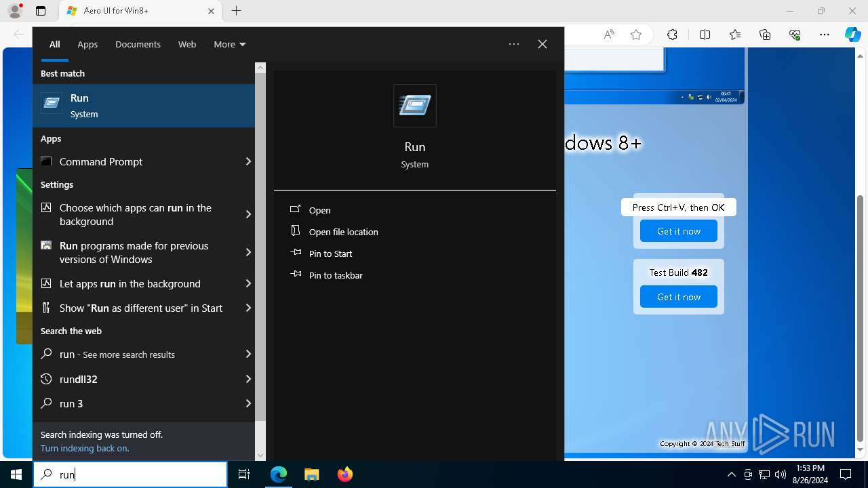This screenshot has height=488, width=868.
Task: Open Edge Settings and more menu
Action: pyautogui.click(x=825, y=35)
